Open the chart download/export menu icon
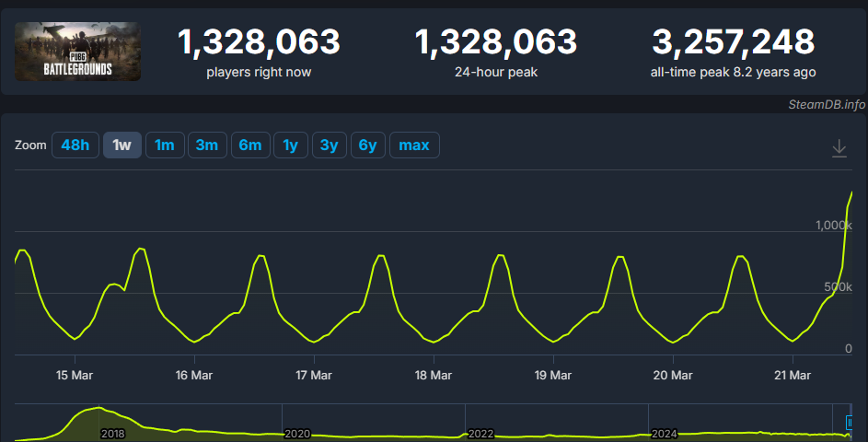 (x=839, y=148)
